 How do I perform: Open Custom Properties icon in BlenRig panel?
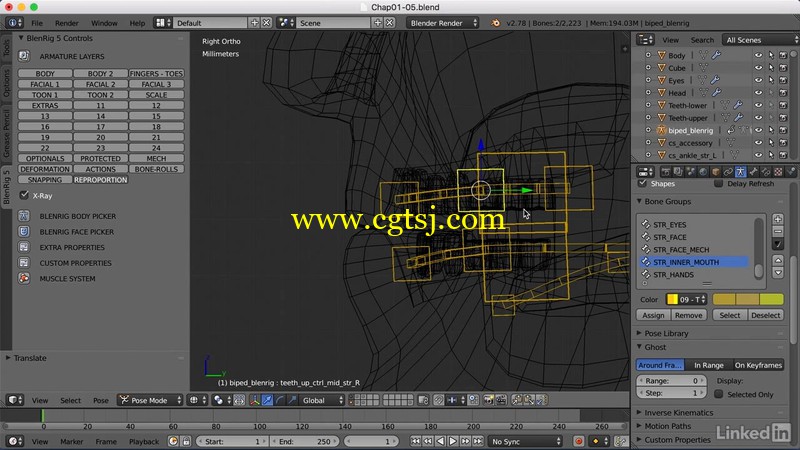click(x=24, y=263)
